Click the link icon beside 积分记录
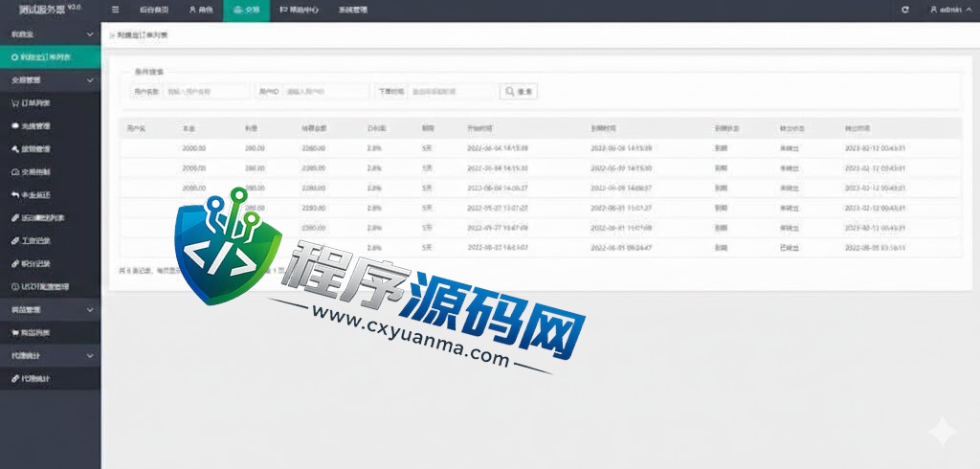 click(15, 264)
